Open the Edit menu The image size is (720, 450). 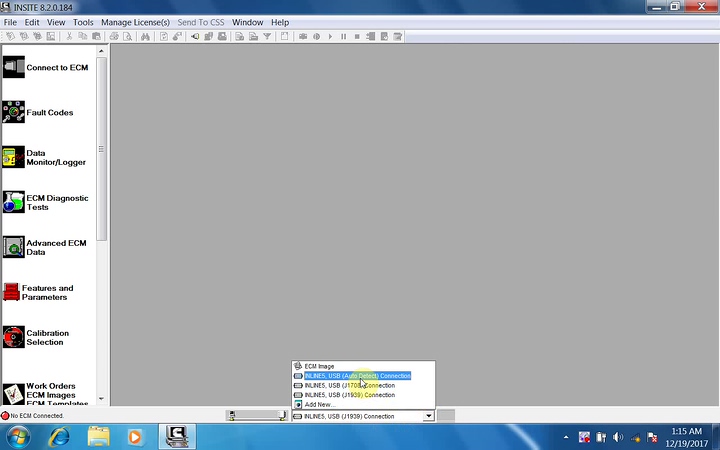pos(32,22)
